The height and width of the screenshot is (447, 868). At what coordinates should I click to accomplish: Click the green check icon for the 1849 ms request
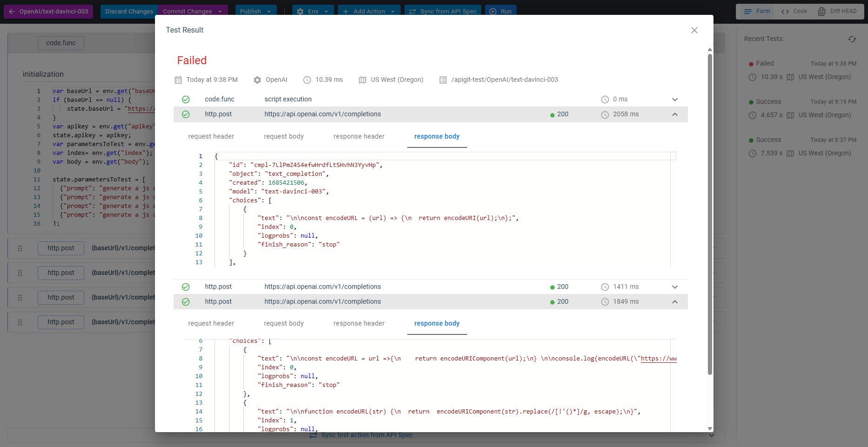[186, 302]
